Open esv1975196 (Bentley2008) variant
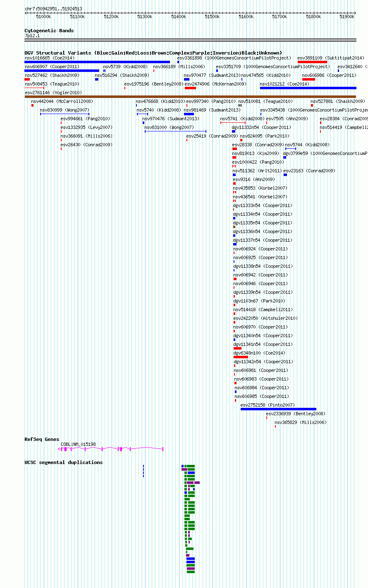The width and height of the screenshot is (368, 588). 154,84
